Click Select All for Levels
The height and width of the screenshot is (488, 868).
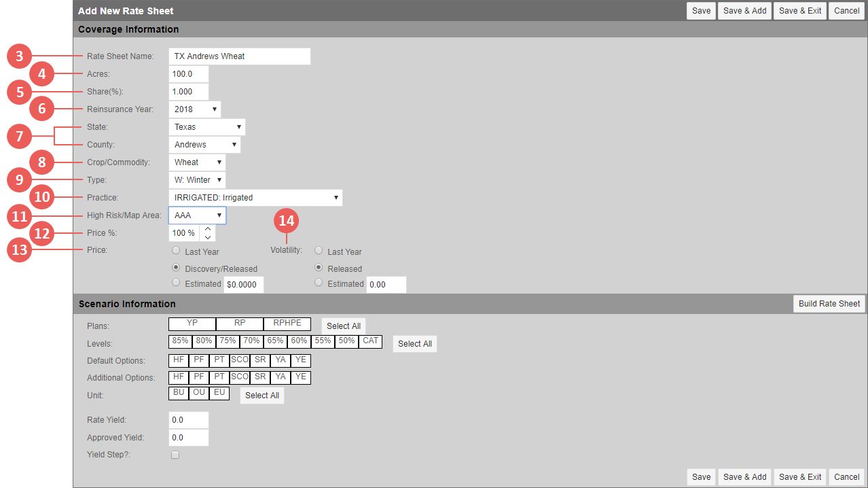414,344
